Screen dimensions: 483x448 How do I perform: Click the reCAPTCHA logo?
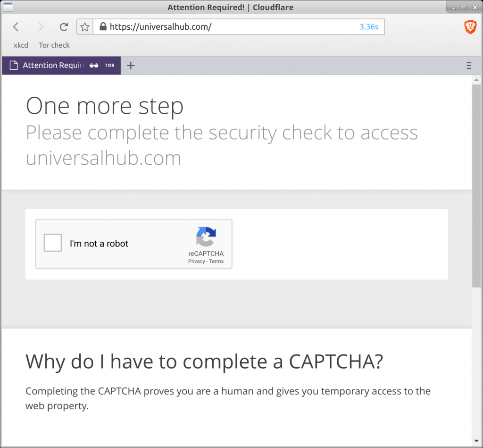pos(206,237)
